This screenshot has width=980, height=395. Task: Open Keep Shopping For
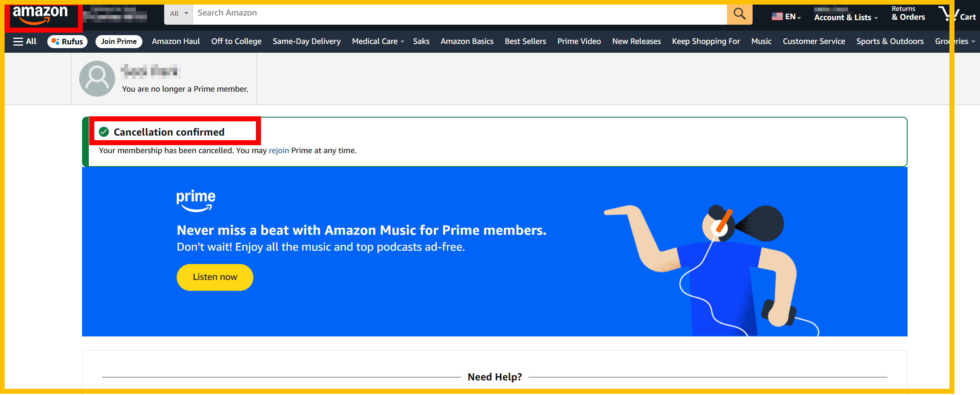[706, 41]
